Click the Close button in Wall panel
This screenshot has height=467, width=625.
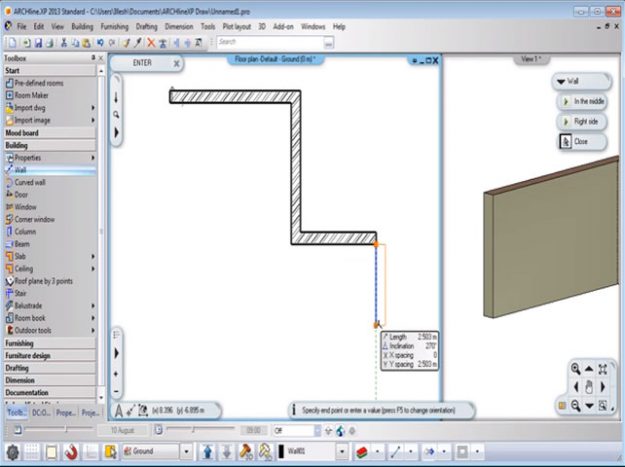pyautogui.click(x=575, y=142)
